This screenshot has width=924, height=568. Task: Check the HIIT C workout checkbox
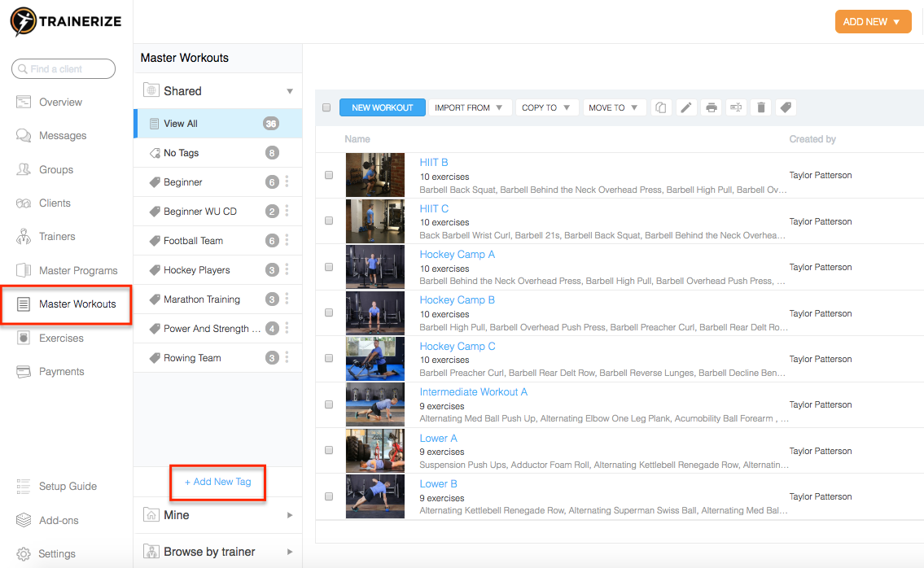click(x=329, y=221)
